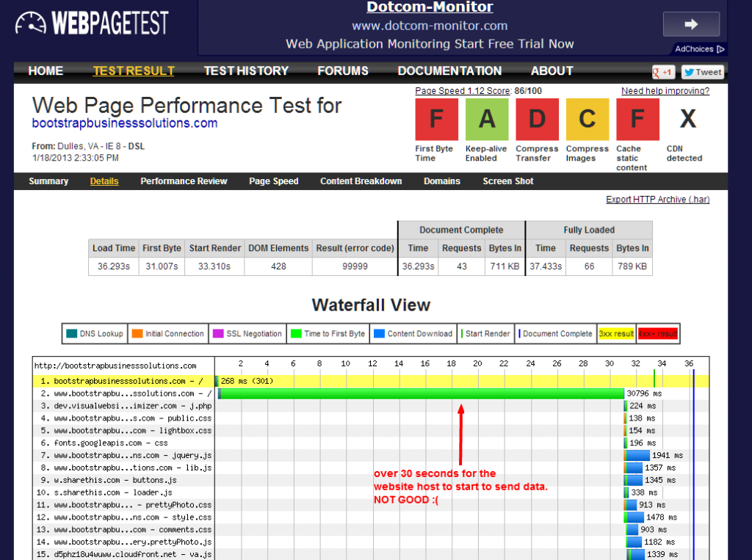The width and height of the screenshot is (752, 560).
Task: Click the Result error code 99999
Action: 355,266
